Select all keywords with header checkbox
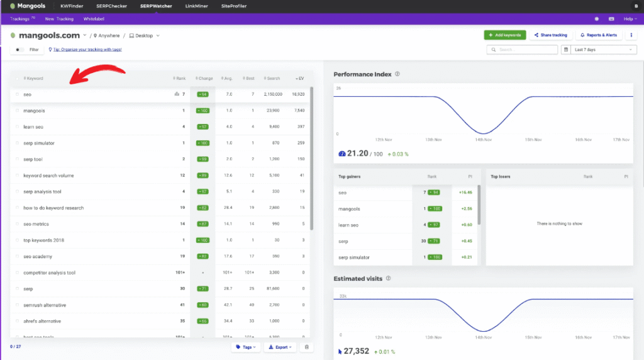Image resolution: width=644 pixels, height=360 pixels. pyautogui.click(x=18, y=79)
